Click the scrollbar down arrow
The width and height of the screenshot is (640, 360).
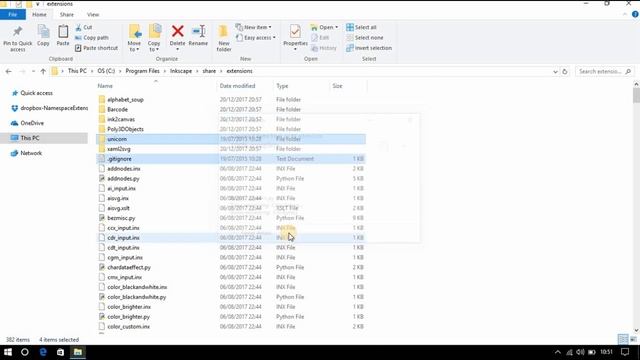click(636, 330)
